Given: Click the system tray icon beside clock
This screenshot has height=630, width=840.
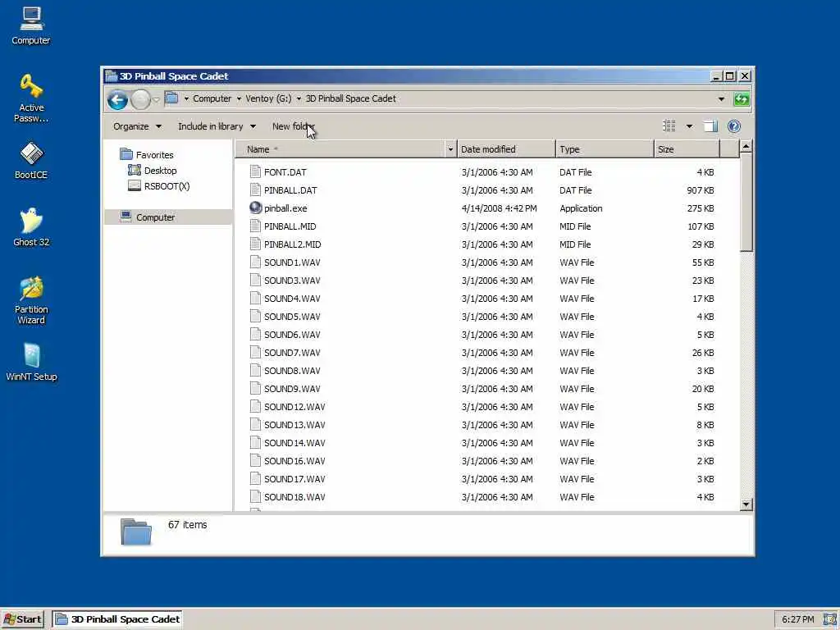Looking at the screenshot, I should tap(830, 619).
